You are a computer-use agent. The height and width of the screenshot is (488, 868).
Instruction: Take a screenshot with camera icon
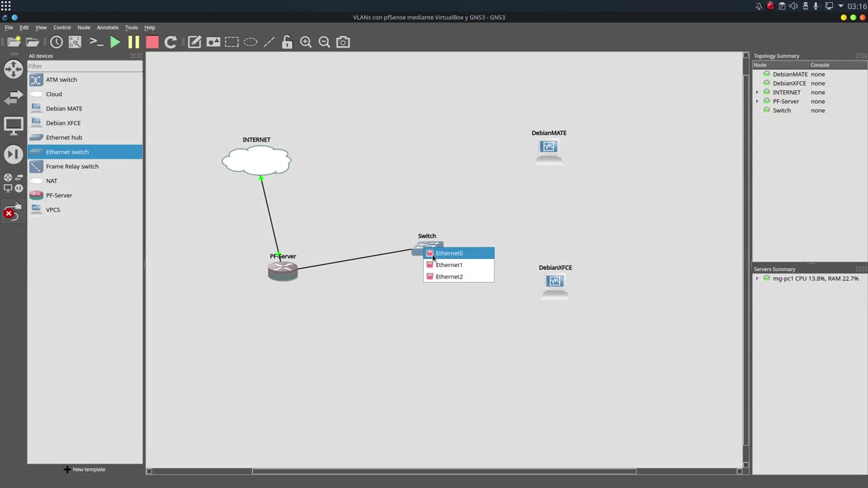pos(343,42)
